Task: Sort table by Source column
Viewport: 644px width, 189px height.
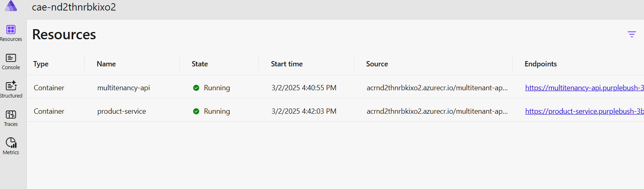Action: [377, 64]
